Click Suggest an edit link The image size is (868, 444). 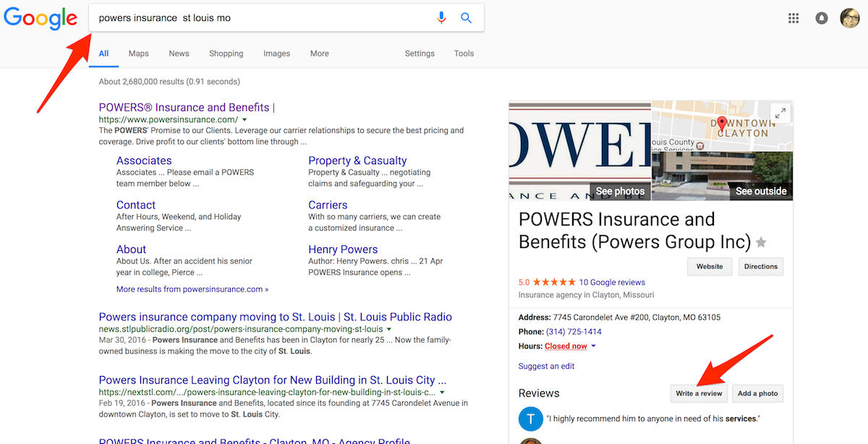pos(547,366)
